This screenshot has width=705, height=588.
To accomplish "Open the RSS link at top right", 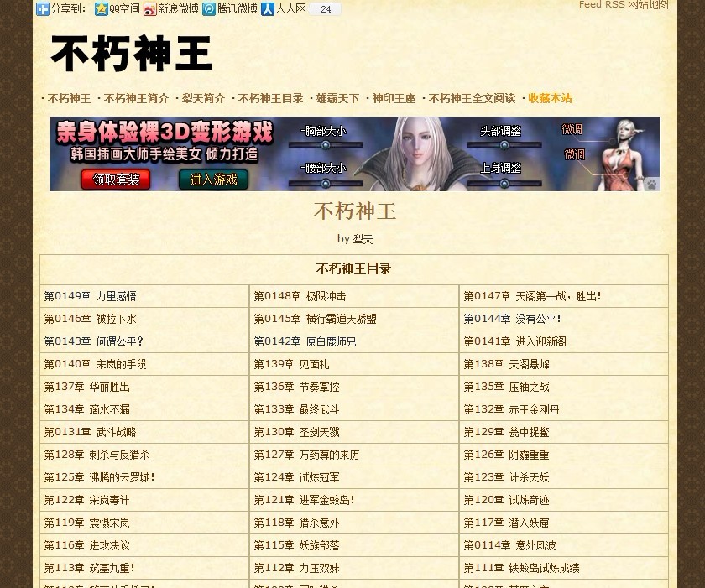I will 602,5.
